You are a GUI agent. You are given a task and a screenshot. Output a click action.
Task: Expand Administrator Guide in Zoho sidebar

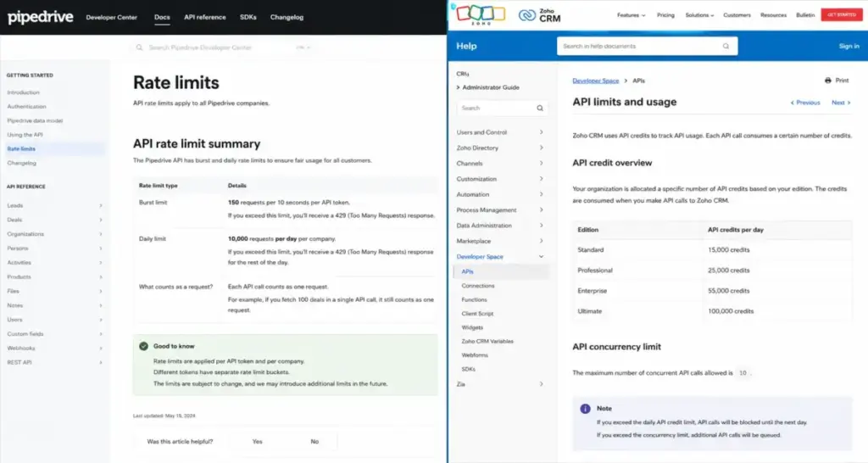[x=487, y=87]
